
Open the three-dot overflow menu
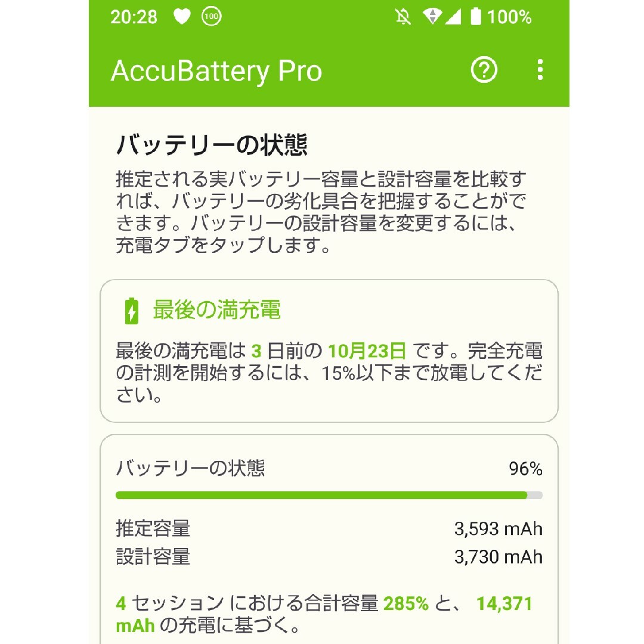click(x=540, y=70)
